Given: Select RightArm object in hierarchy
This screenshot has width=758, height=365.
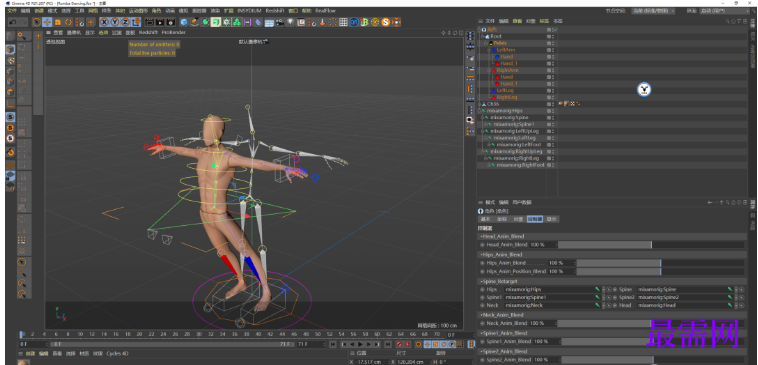Looking at the screenshot, I should pyautogui.click(x=508, y=70).
